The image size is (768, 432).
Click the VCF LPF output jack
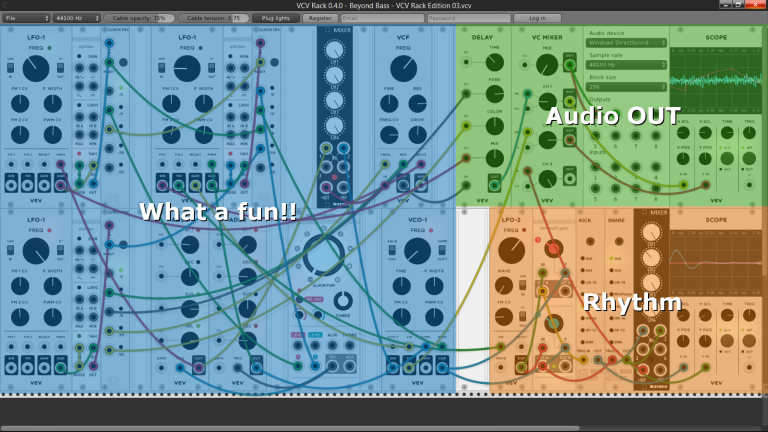pyautogui.click(x=403, y=185)
